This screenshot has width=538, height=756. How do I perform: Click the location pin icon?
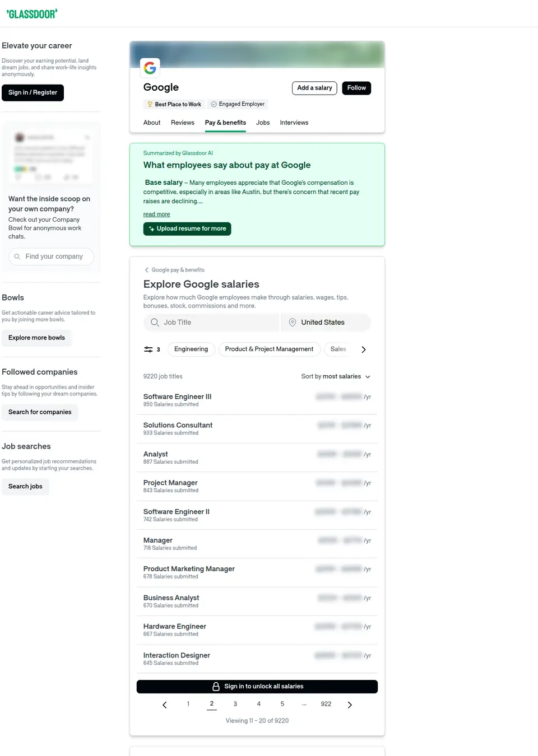coord(293,323)
